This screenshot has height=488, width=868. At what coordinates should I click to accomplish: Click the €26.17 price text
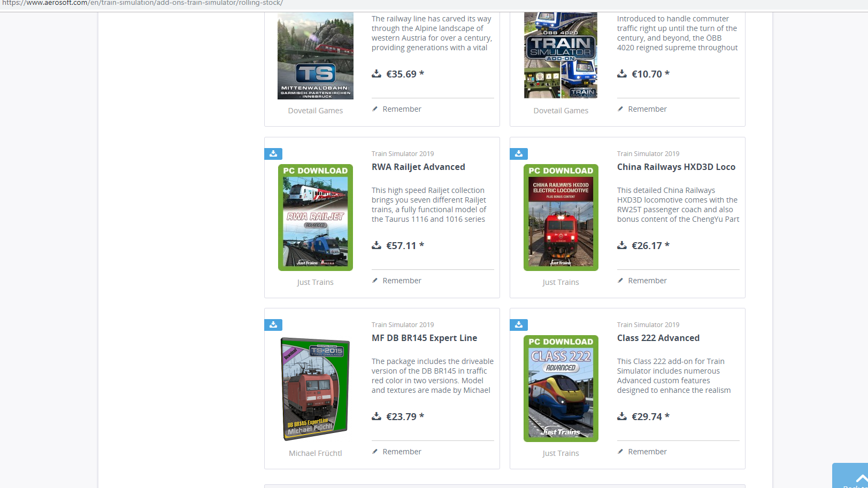coord(651,245)
